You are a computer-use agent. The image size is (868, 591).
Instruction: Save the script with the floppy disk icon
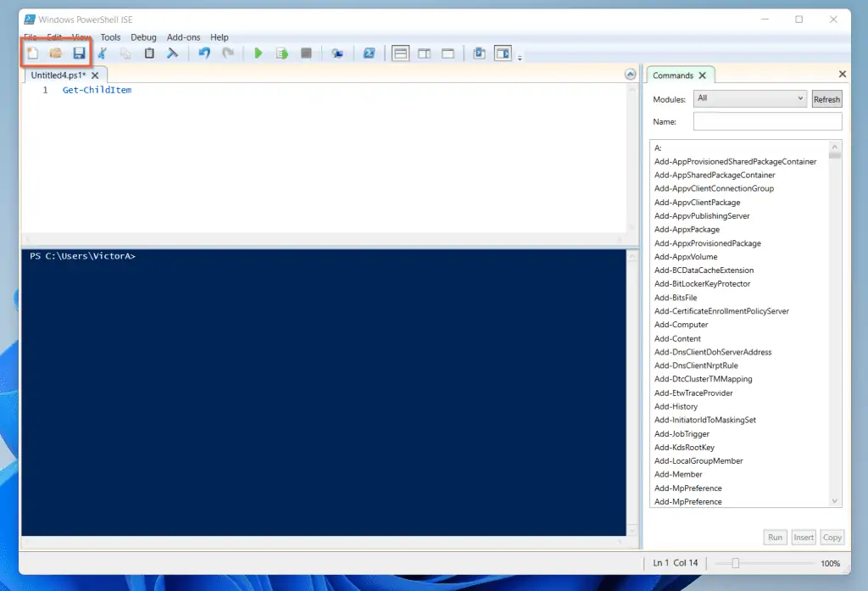tap(79, 53)
